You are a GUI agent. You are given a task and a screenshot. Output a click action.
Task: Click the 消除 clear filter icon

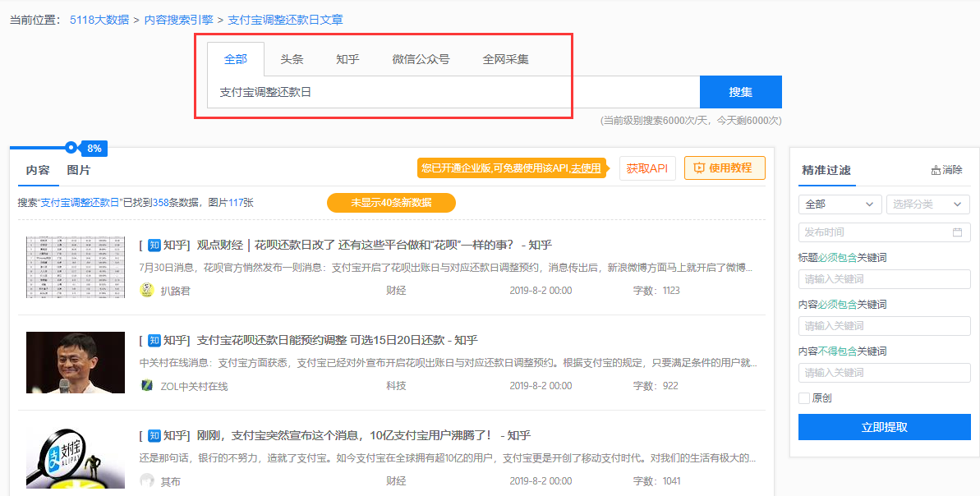936,170
